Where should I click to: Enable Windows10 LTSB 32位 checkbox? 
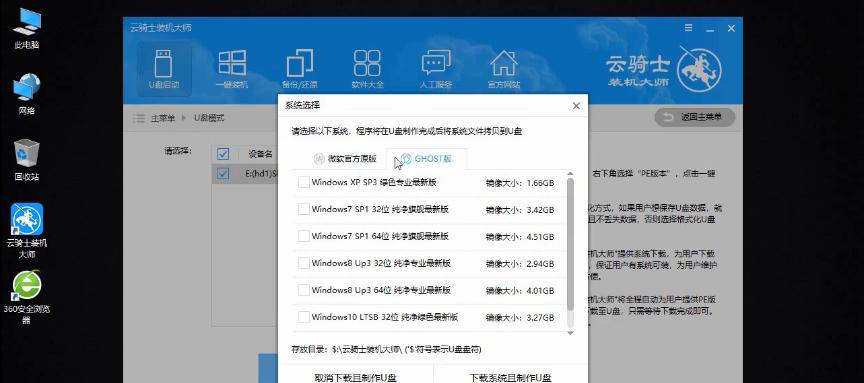pos(303,317)
